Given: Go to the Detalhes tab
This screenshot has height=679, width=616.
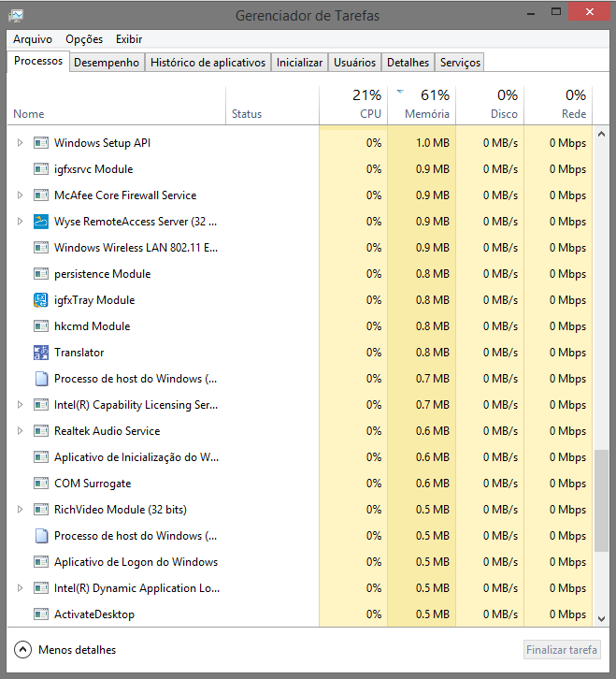Looking at the screenshot, I should pos(408,63).
